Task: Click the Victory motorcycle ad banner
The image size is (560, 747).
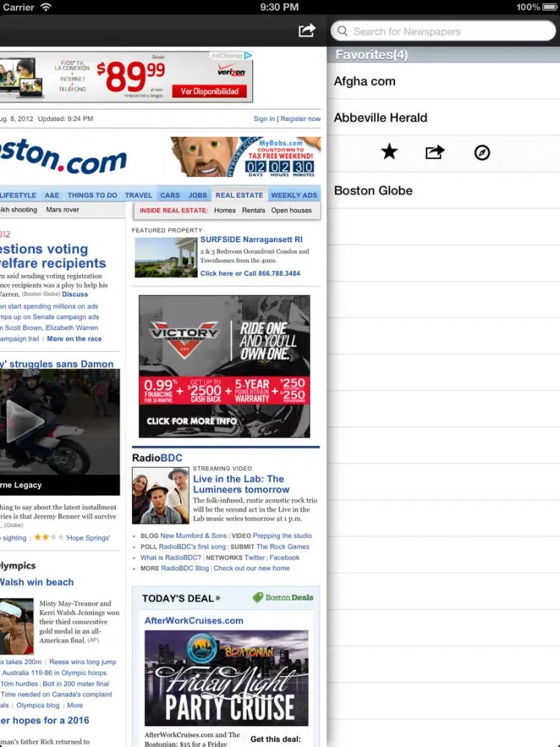Action: [x=224, y=366]
